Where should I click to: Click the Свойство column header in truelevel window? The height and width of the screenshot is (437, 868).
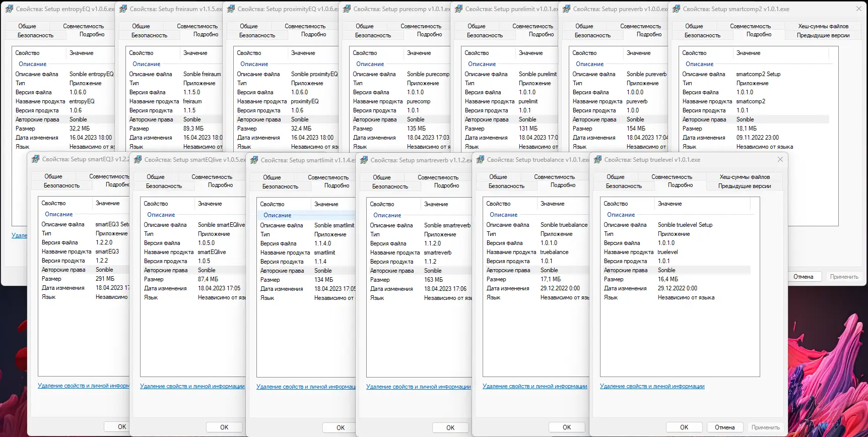(627, 204)
